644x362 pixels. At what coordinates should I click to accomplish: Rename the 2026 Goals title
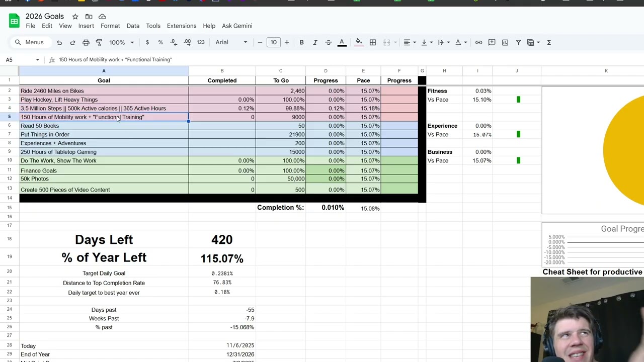click(45, 17)
